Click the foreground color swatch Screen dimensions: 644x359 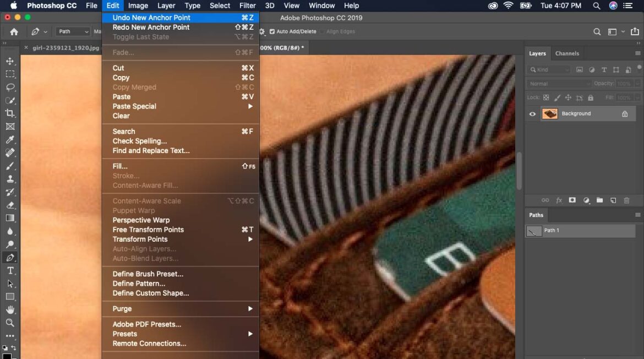click(7, 356)
